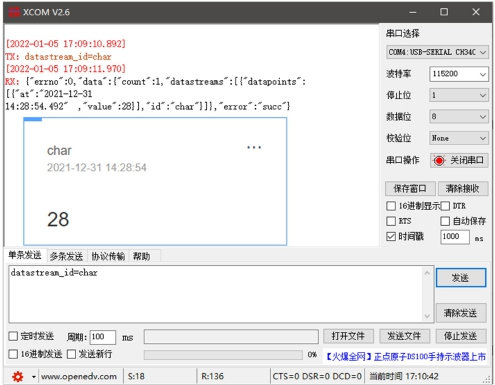Image resolution: width=495 pixels, height=385 pixels.
Task: Click the red serial port status indicator
Action: (439, 161)
